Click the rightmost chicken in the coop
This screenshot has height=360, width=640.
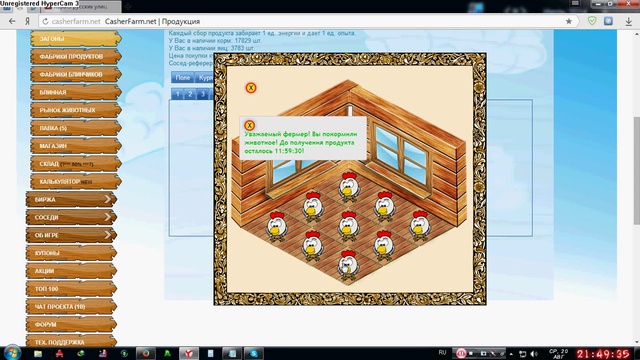420,226
